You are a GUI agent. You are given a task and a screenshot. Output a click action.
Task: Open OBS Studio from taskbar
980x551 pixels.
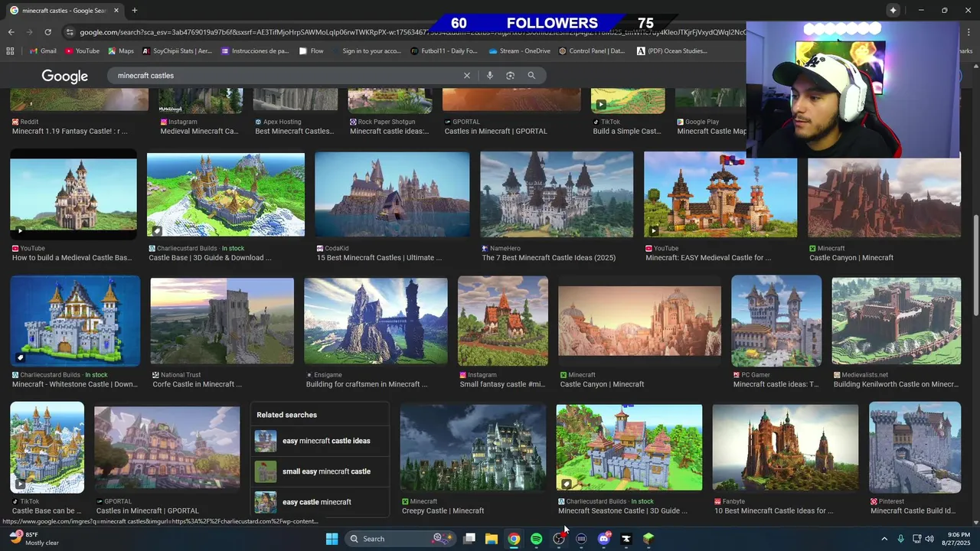coord(559,539)
